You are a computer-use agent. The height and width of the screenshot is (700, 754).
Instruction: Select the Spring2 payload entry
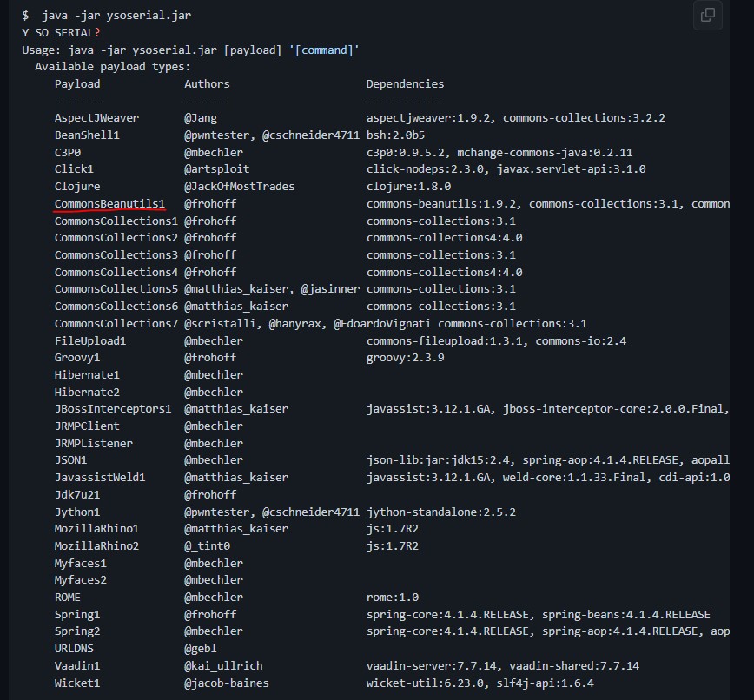coord(76,631)
